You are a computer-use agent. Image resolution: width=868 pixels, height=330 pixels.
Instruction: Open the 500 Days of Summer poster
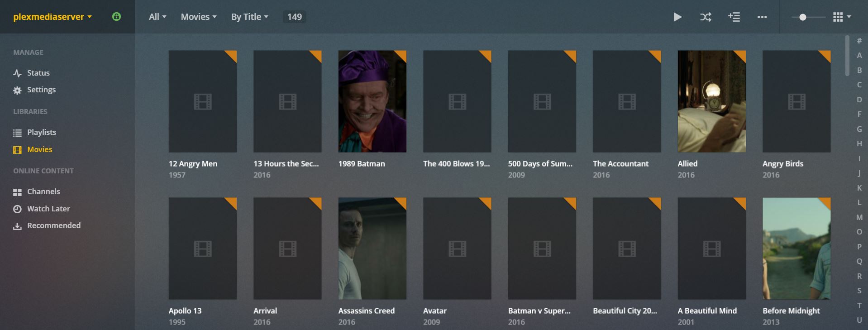coord(542,101)
